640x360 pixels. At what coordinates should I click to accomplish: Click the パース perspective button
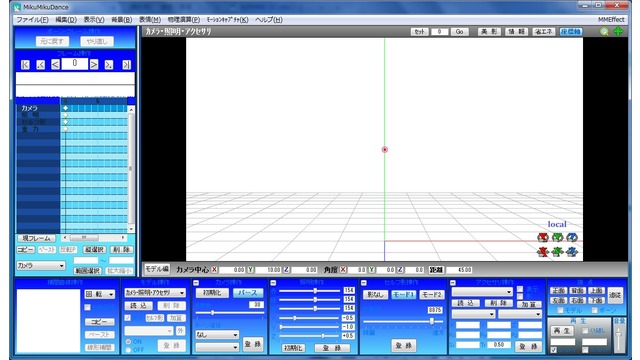[248, 293]
